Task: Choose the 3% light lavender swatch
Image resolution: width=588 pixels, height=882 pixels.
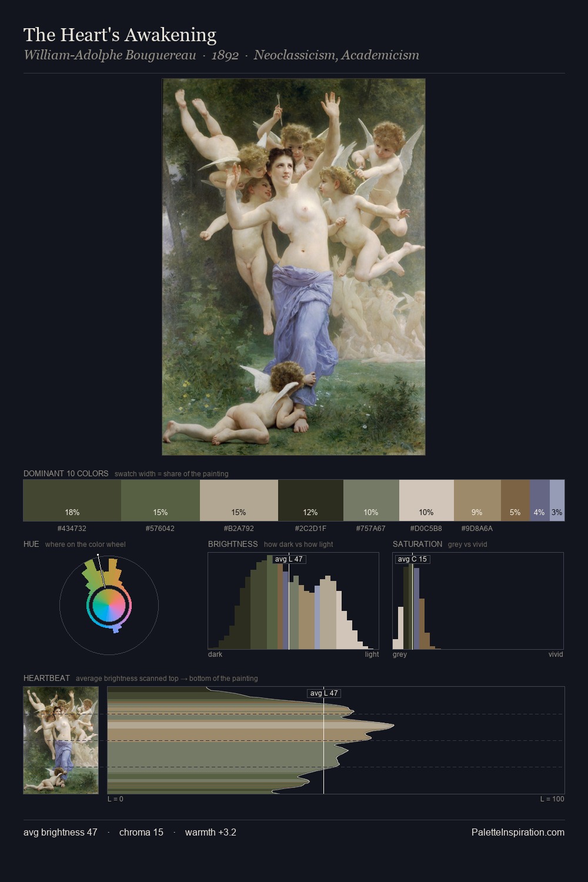Action: 557,500
